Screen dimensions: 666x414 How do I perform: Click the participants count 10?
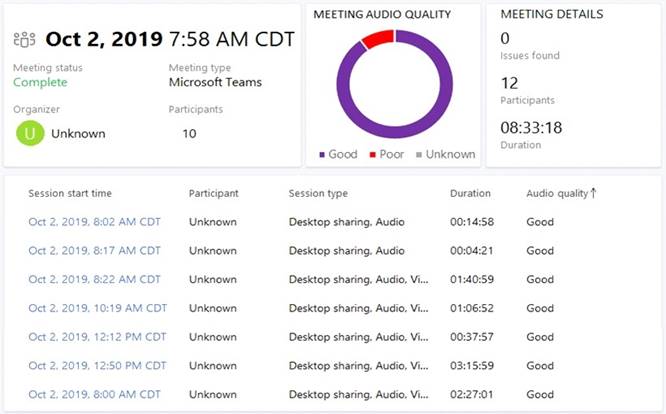pyautogui.click(x=189, y=134)
